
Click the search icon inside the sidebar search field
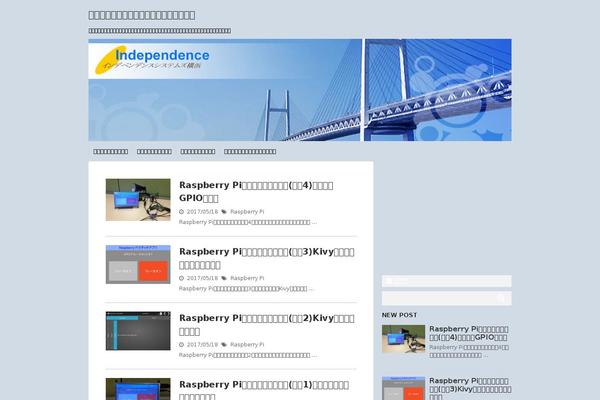click(501, 299)
